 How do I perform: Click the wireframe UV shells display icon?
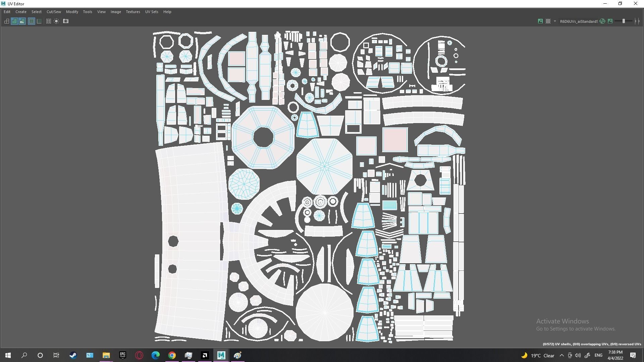pyautogui.click(x=7, y=21)
